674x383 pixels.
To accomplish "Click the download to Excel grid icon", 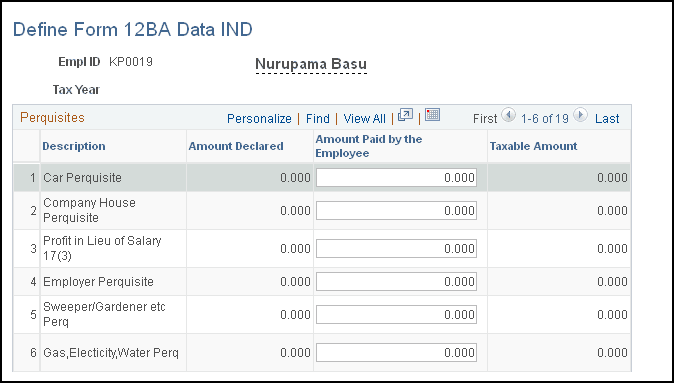I will (432, 115).
